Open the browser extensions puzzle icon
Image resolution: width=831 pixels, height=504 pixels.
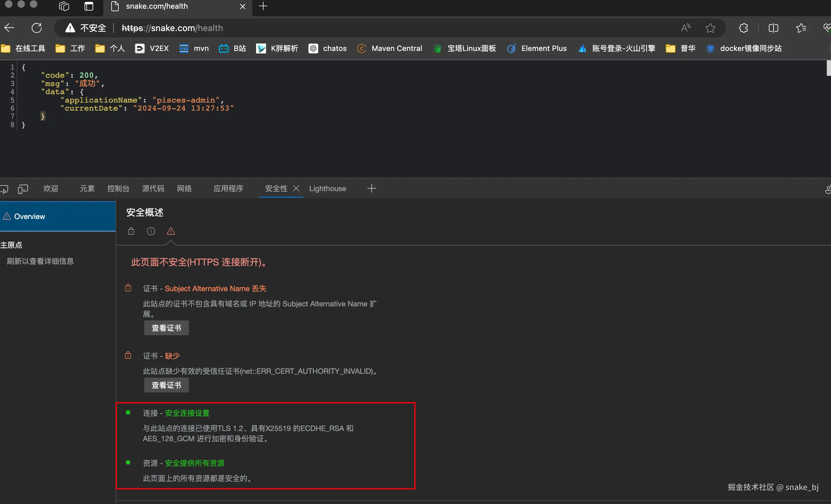pyautogui.click(x=743, y=28)
